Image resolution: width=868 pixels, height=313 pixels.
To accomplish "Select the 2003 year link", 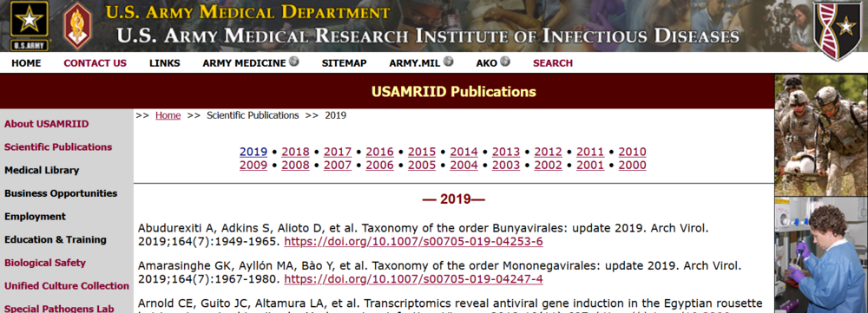I will pos(506,166).
